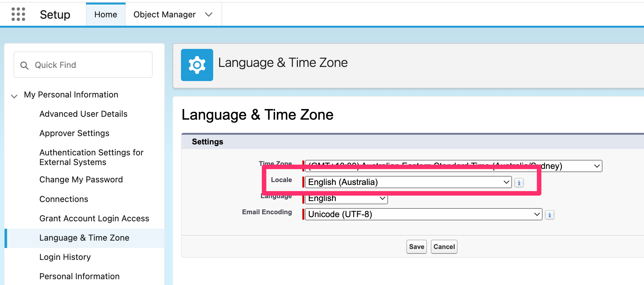Image resolution: width=644 pixels, height=285 pixels.
Task: Open the Language dropdown showing English
Action: (346, 198)
